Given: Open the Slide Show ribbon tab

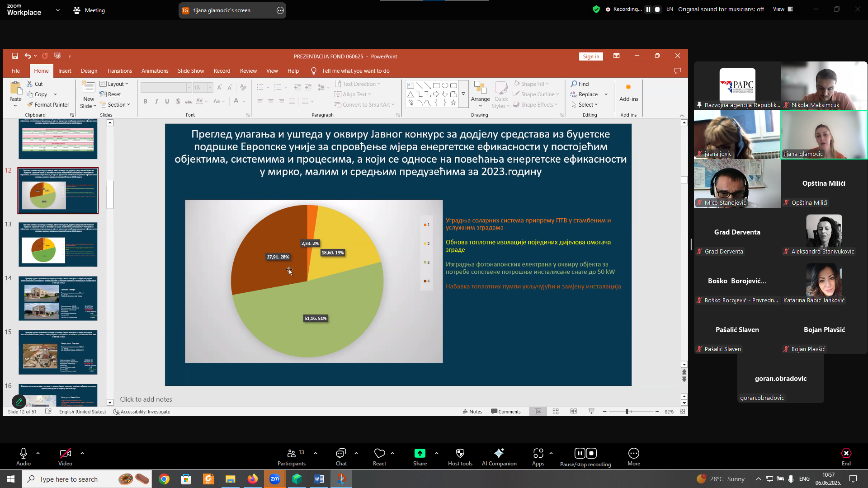Looking at the screenshot, I should click(x=191, y=71).
